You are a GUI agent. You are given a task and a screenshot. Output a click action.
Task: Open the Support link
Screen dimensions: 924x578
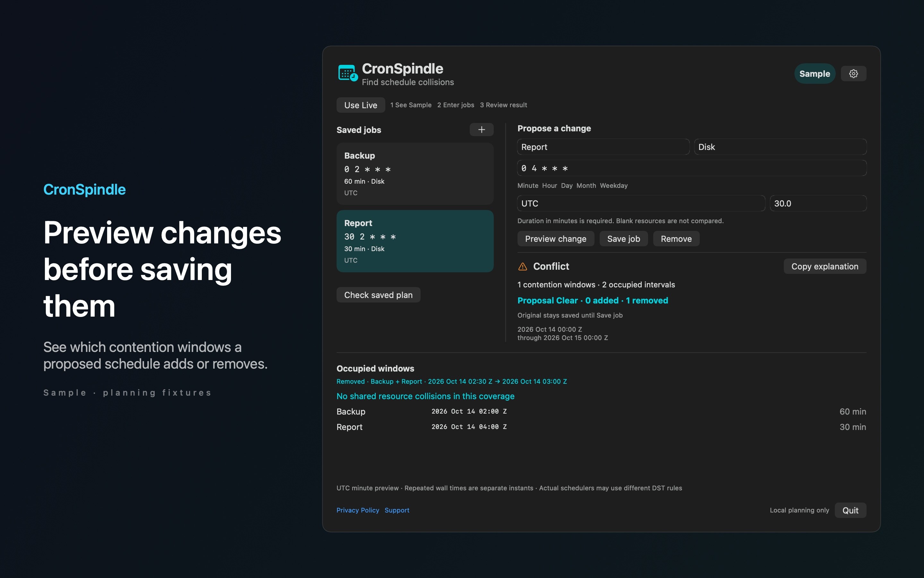pos(397,510)
